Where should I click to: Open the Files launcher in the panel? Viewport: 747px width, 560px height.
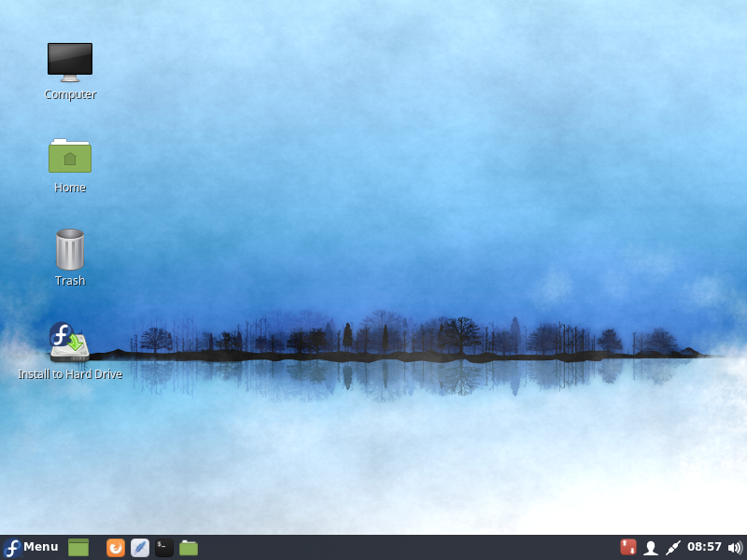pos(189,548)
